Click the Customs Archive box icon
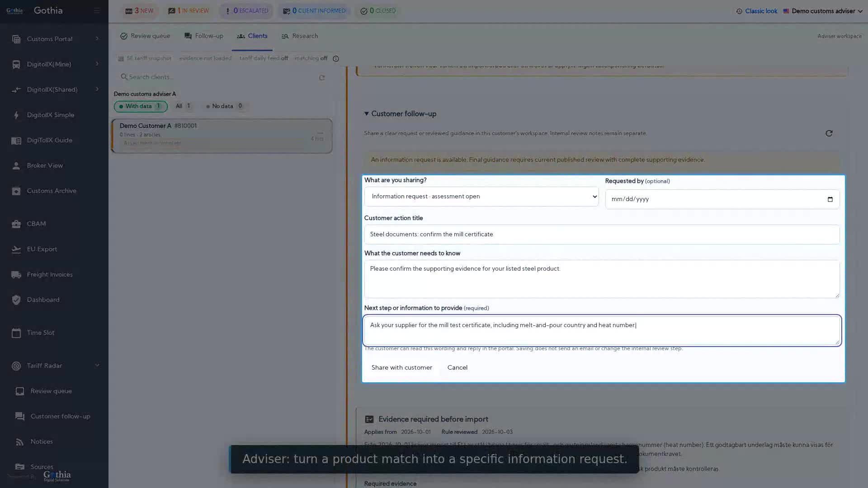This screenshot has width=868, height=488. click(16, 191)
